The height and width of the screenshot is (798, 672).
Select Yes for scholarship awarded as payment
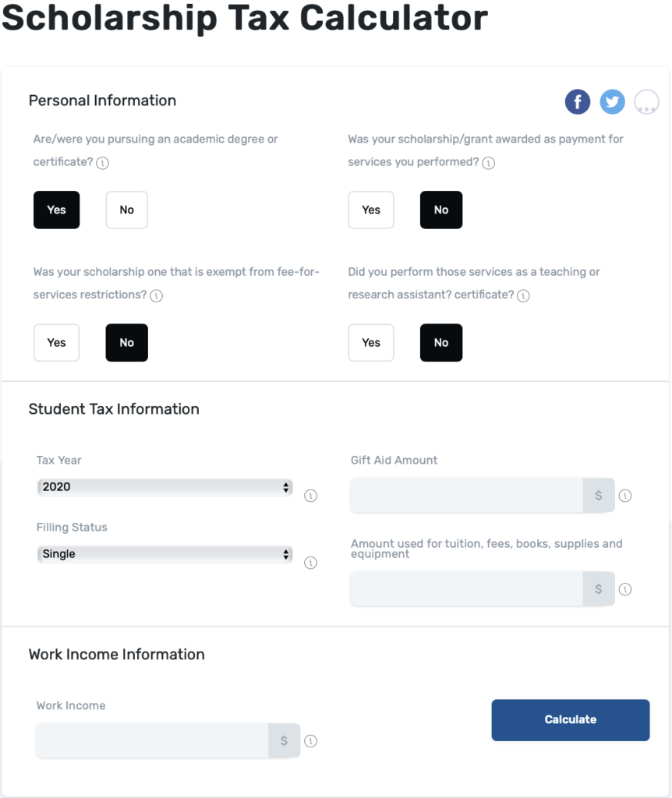[371, 210]
